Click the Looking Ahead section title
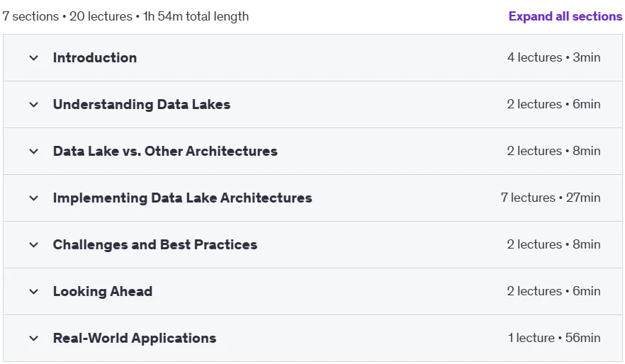 [x=103, y=292]
